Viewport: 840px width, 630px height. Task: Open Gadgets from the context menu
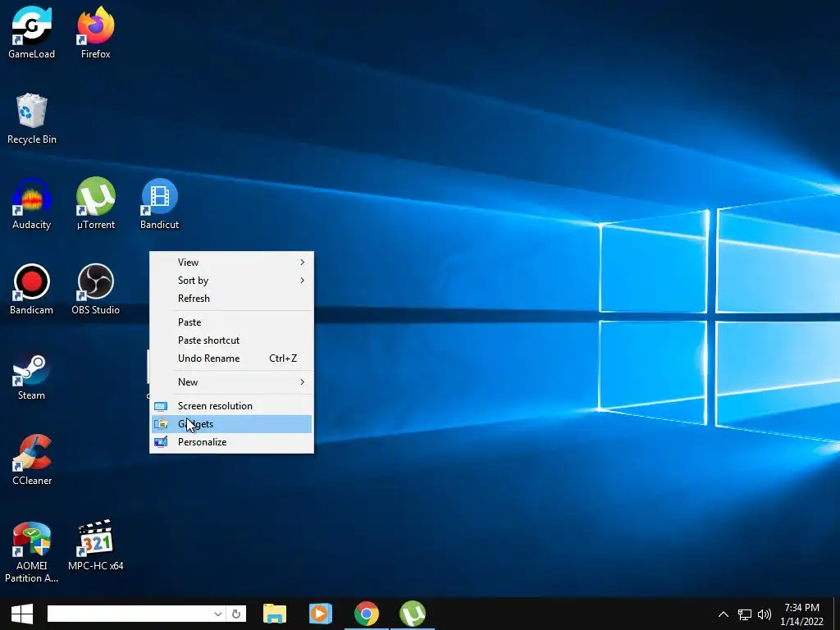(231, 424)
